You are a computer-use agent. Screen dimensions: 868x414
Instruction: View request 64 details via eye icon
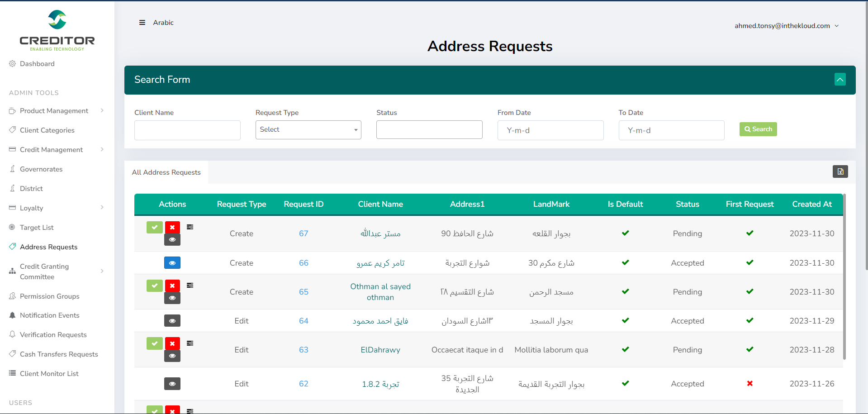172,321
